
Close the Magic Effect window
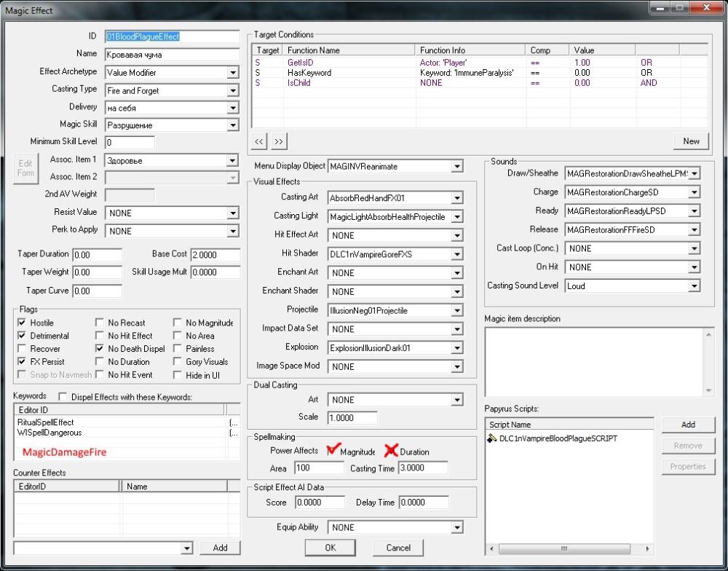point(707,7)
